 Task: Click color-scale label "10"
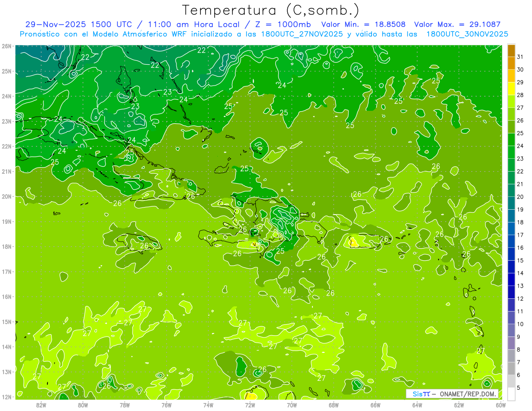tap(520, 324)
